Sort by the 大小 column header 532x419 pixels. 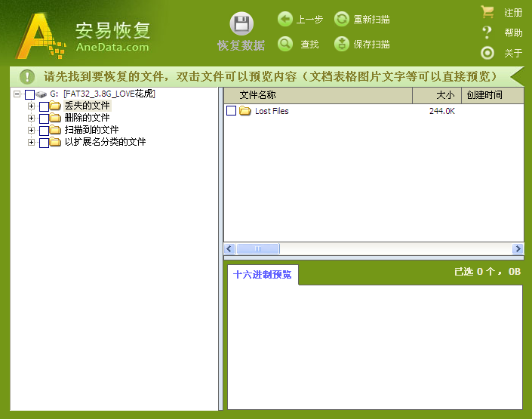pos(437,95)
